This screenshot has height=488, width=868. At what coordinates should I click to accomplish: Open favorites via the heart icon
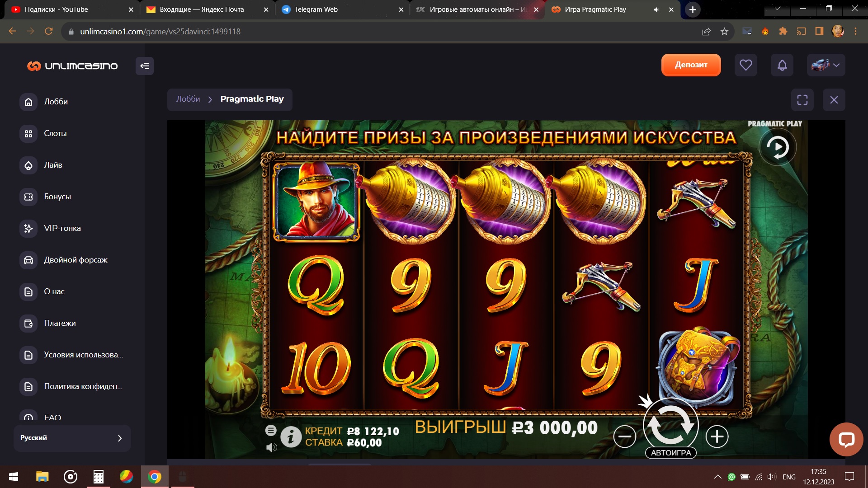pyautogui.click(x=746, y=65)
